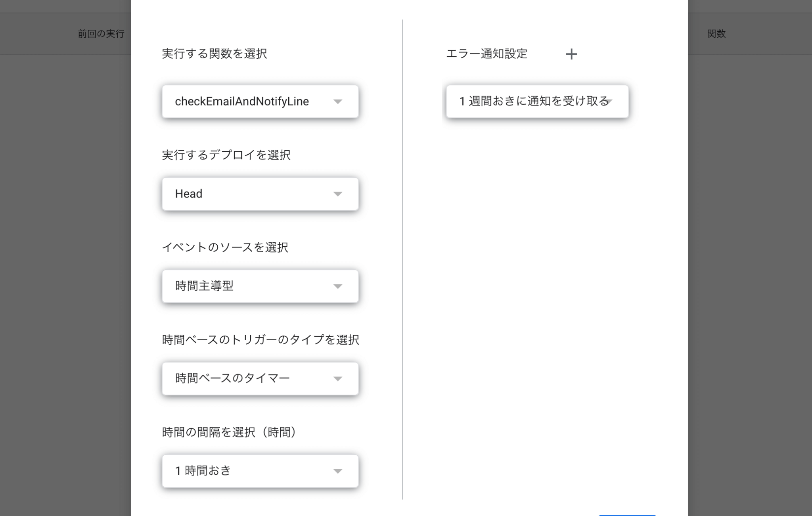Click the arrow on 1 週間おきに通知を受け取る dropdown
Viewport: 812px width, 516px height.
609,102
